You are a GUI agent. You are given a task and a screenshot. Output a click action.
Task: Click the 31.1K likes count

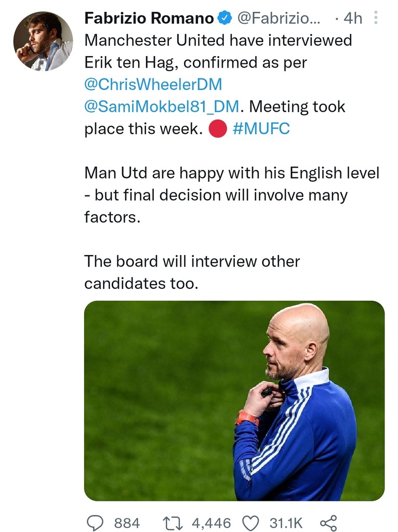(x=285, y=523)
